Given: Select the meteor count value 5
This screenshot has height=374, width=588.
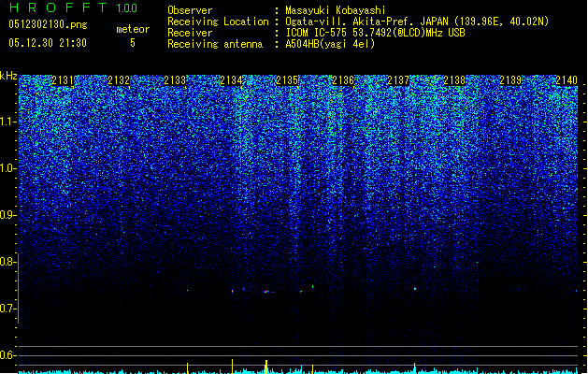Looking at the screenshot, I should [x=133, y=43].
